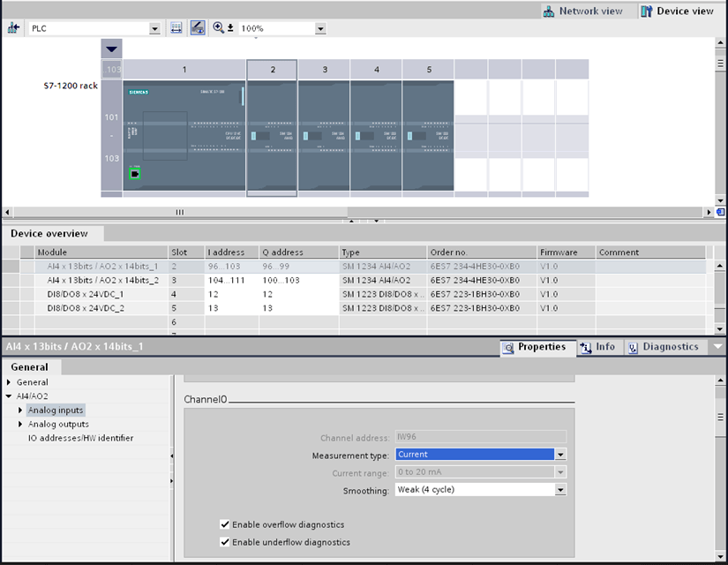This screenshot has width=728, height=565.
Task: Click down arrow of device overview table scrollbar
Action: tap(720, 329)
